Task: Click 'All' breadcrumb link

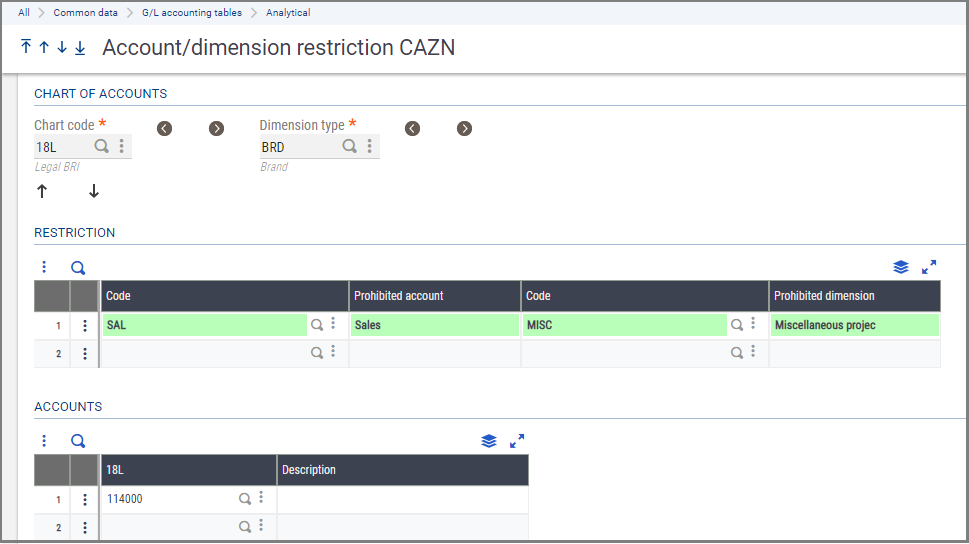Action: [x=24, y=13]
